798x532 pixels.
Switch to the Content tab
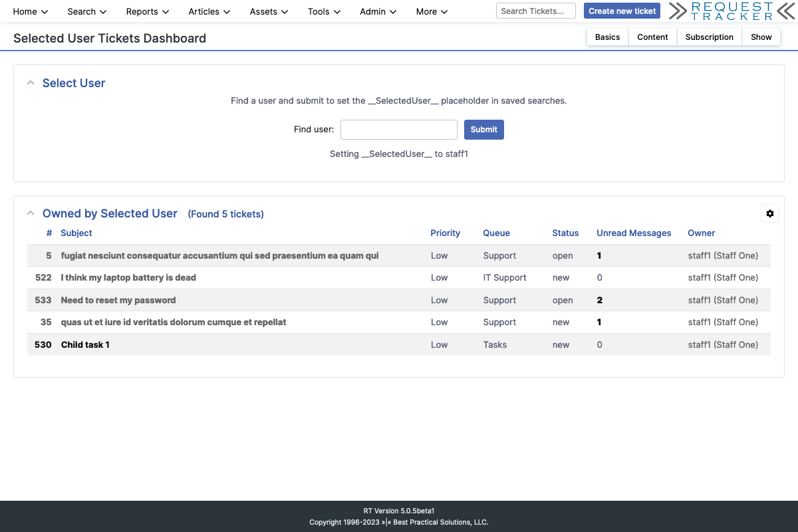[x=652, y=37]
